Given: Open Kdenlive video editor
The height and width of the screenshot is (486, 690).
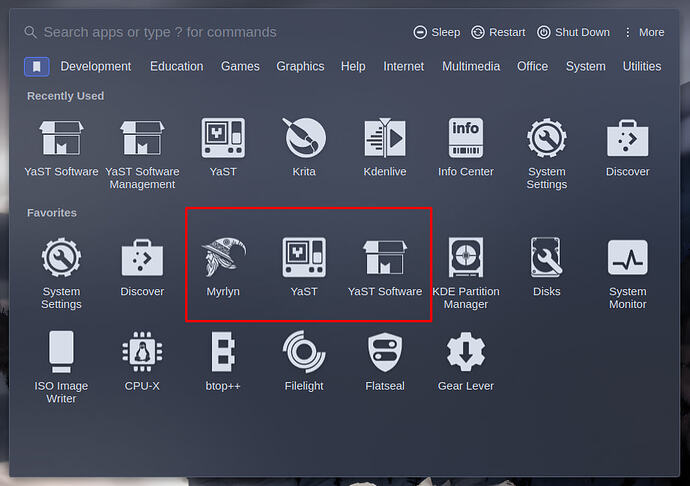Looking at the screenshot, I should coord(385,148).
